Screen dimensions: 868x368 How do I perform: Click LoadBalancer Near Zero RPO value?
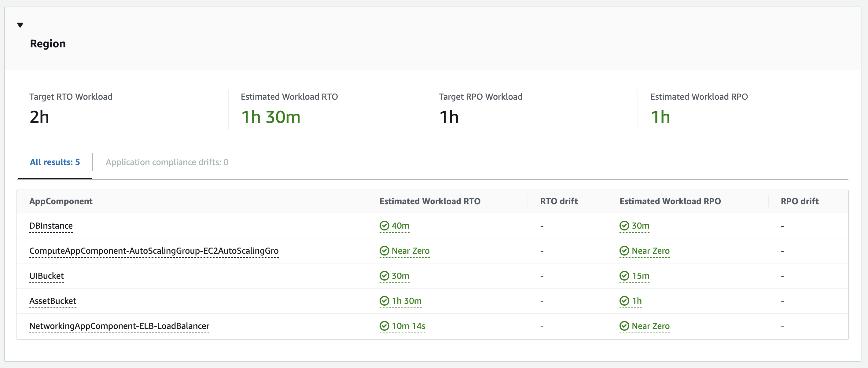coord(650,326)
